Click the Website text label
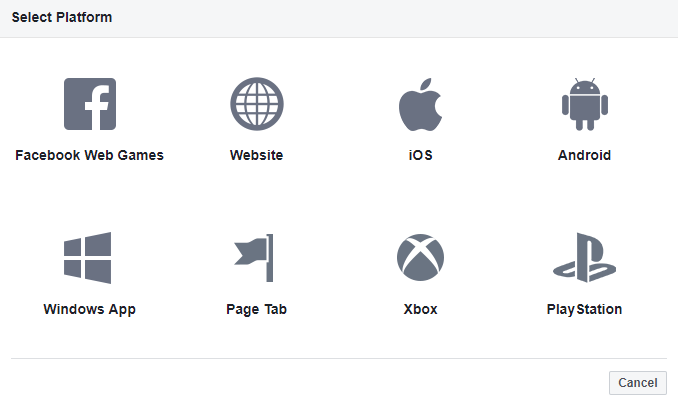678x405 pixels. [x=256, y=155]
